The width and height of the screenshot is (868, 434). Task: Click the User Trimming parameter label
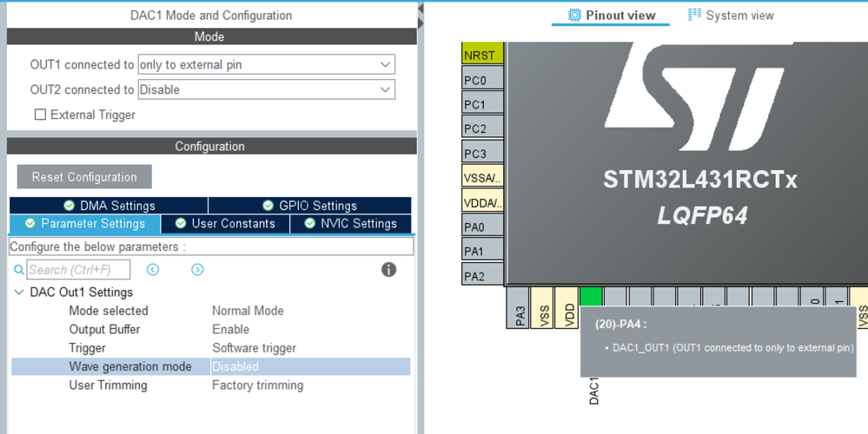tap(108, 385)
